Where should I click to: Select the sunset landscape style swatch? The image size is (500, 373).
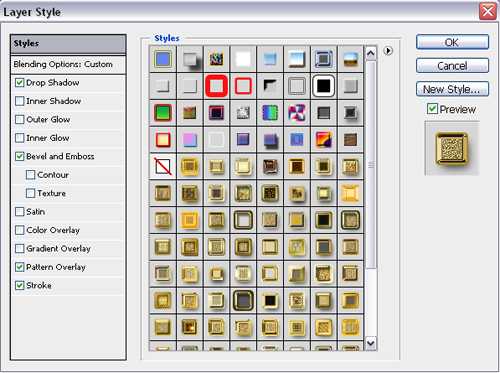[x=350, y=59]
